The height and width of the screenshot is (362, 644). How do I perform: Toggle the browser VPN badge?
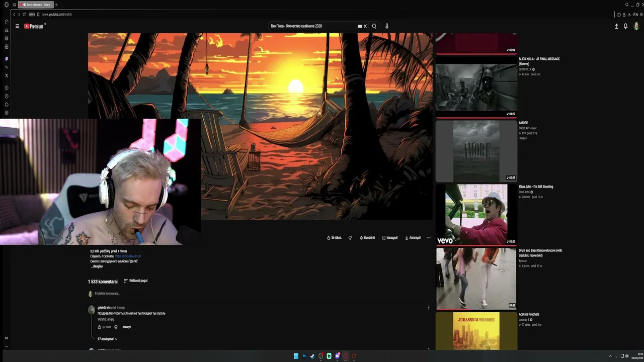[32, 14]
